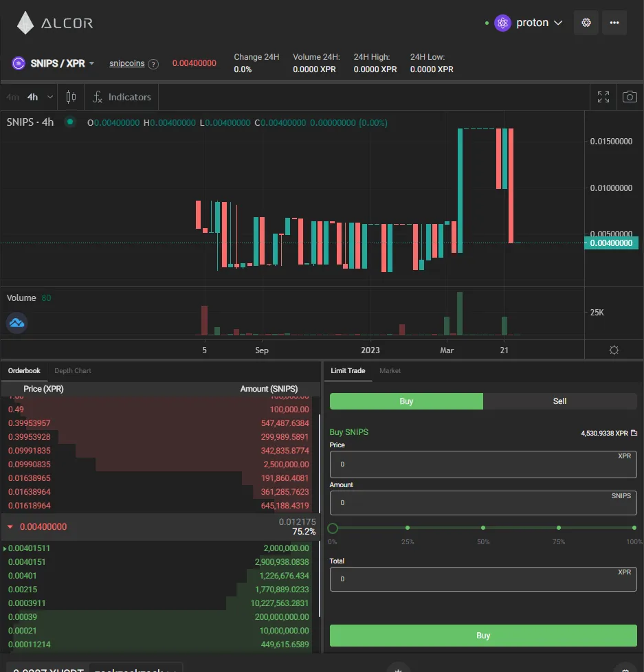644x672 pixels.
Task: Click the Amount (SNIPS) column header
Action: 269,389
